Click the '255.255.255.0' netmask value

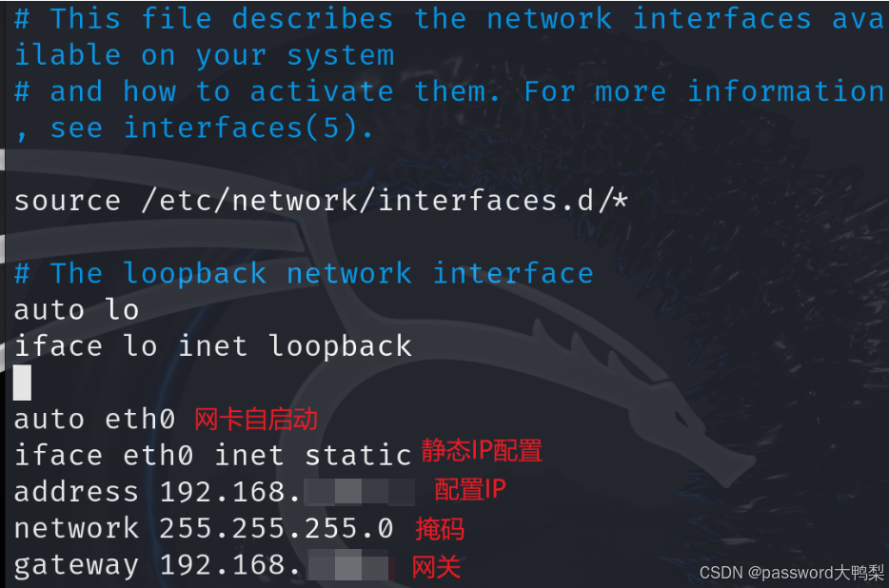(276, 529)
